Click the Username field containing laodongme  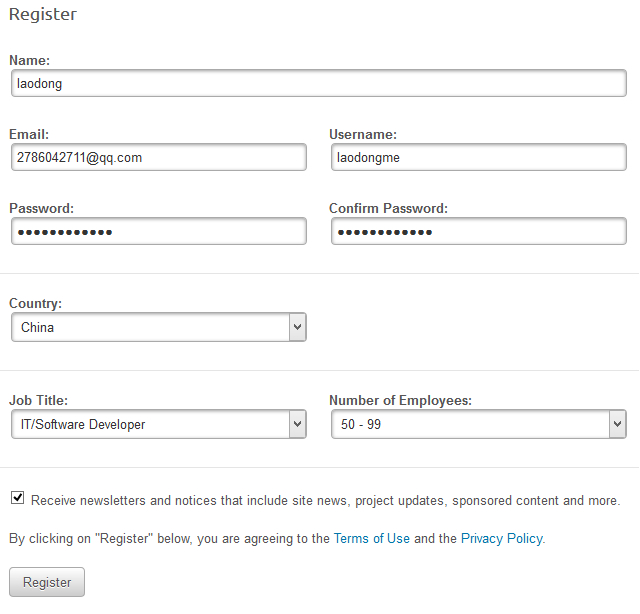click(x=479, y=157)
